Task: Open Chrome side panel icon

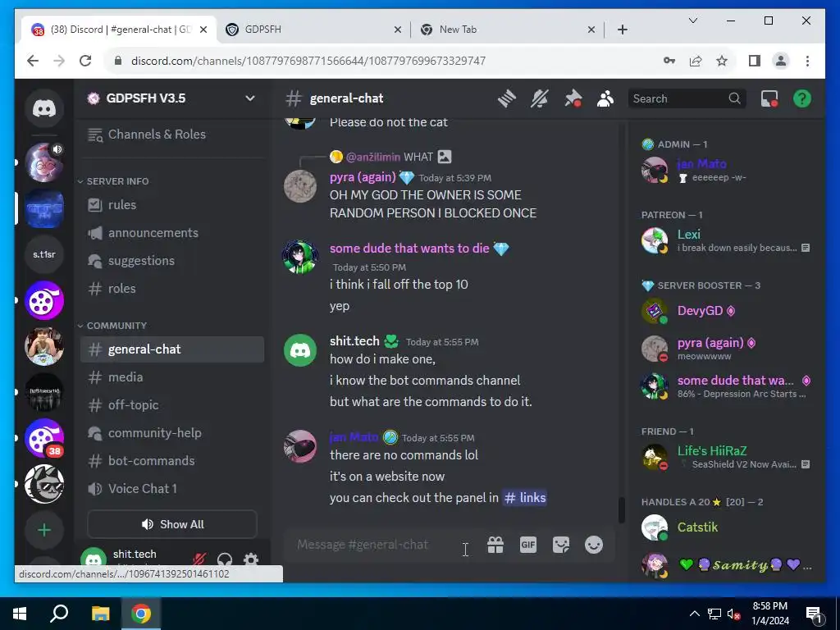Action: tap(755, 61)
